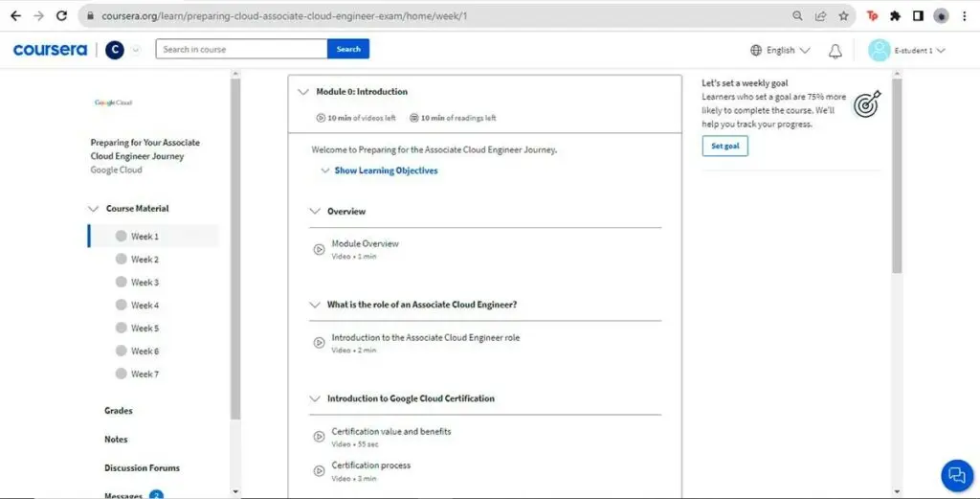Viewport: 980px width, 499px height.
Task: Click the round C course badge icon
Action: tap(115, 50)
